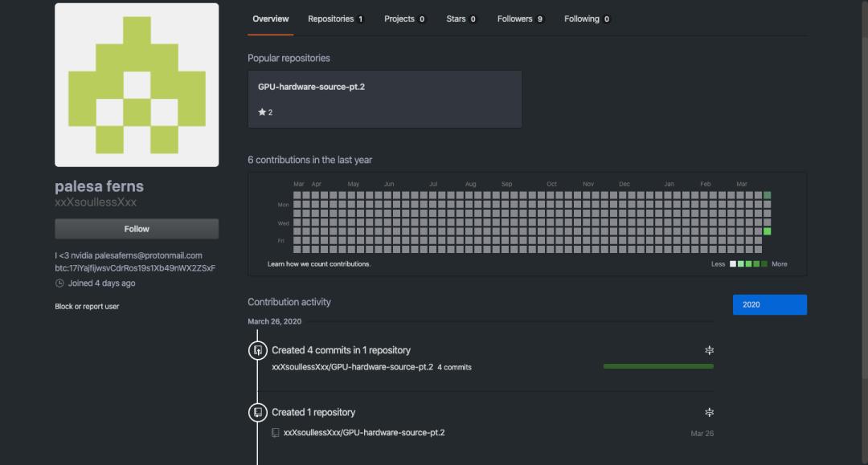The image size is (868, 465).
Task: Click the clock icon beside 'Joined 4 days ago'
Action: point(59,283)
